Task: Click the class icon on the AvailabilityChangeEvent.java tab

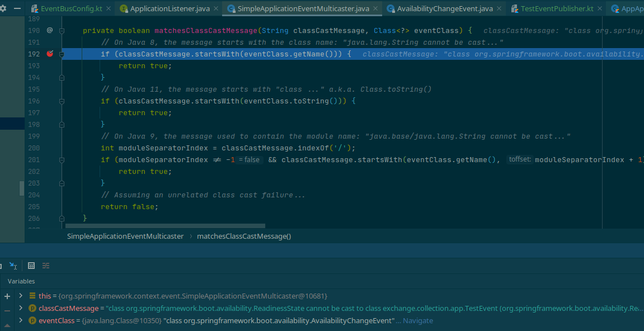Action: pyautogui.click(x=391, y=8)
